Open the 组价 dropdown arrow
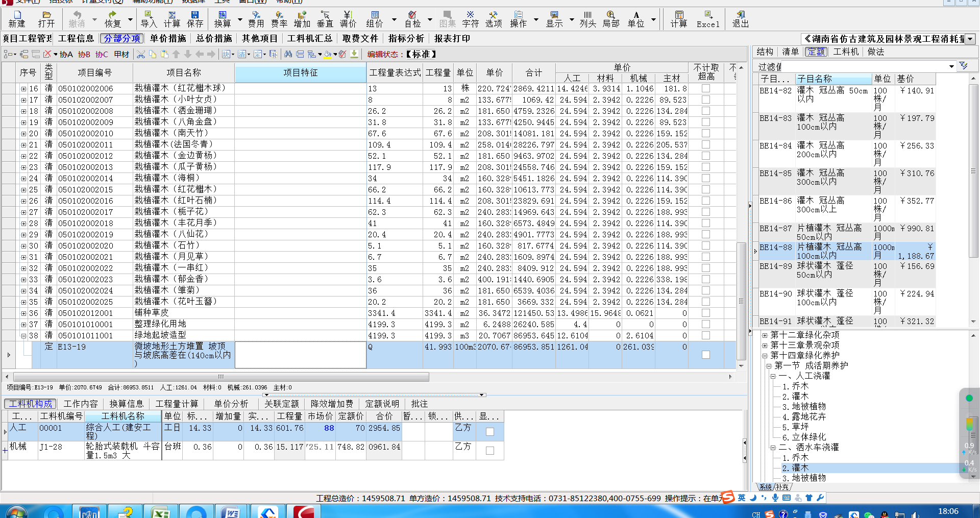 (x=394, y=20)
